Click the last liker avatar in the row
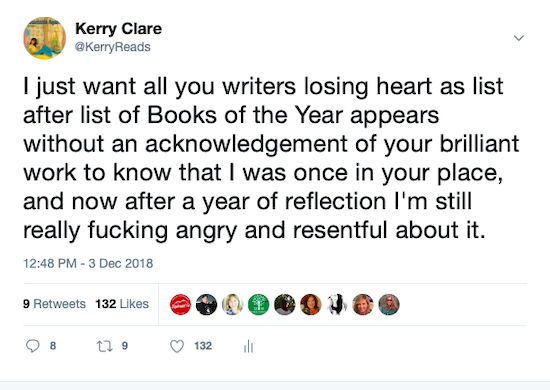The image size is (550, 390). tap(389, 304)
